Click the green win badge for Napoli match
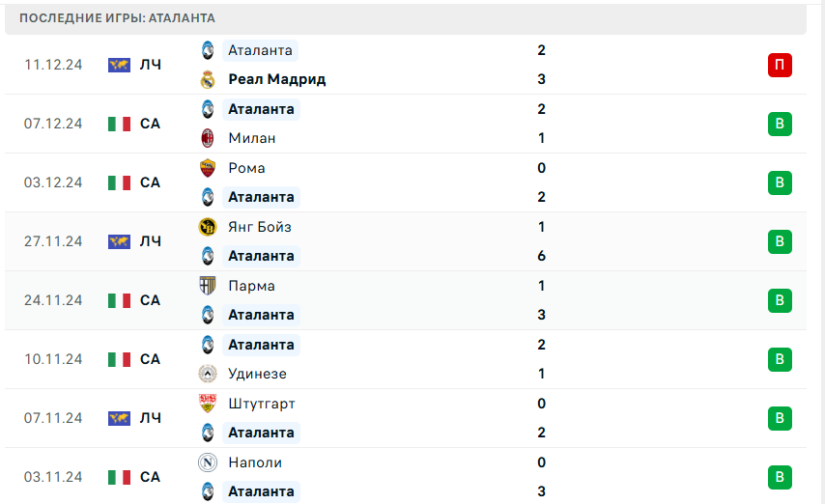The width and height of the screenshot is (825, 504). point(780,477)
